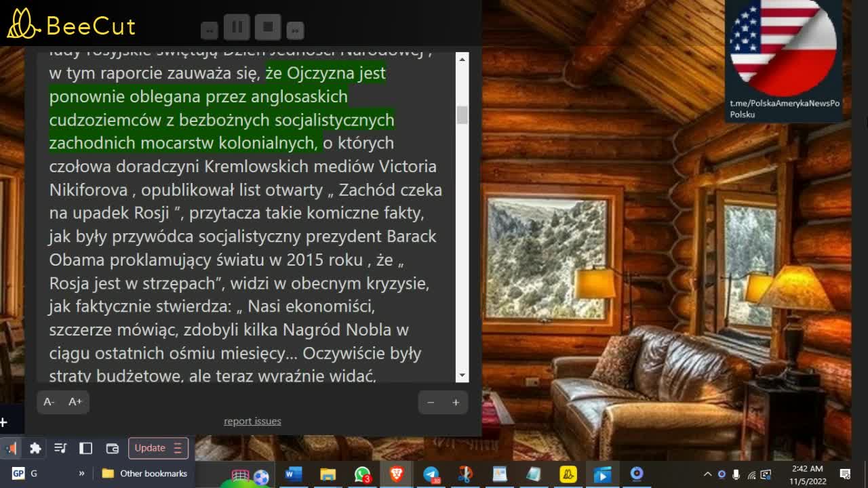Open the GP bookmark
The image size is (868, 488).
click(24, 474)
